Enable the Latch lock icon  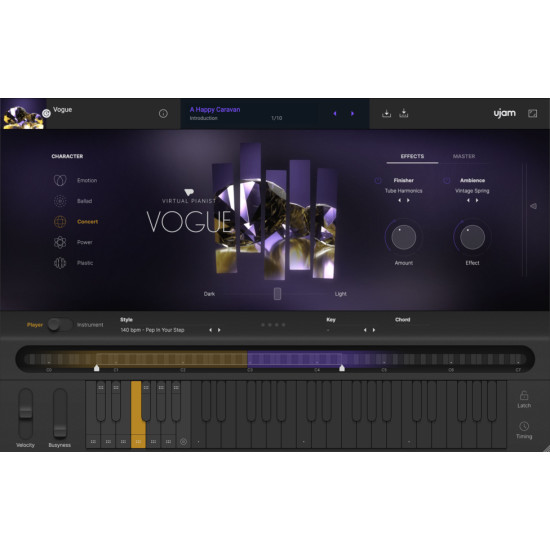tap(524, 395)
